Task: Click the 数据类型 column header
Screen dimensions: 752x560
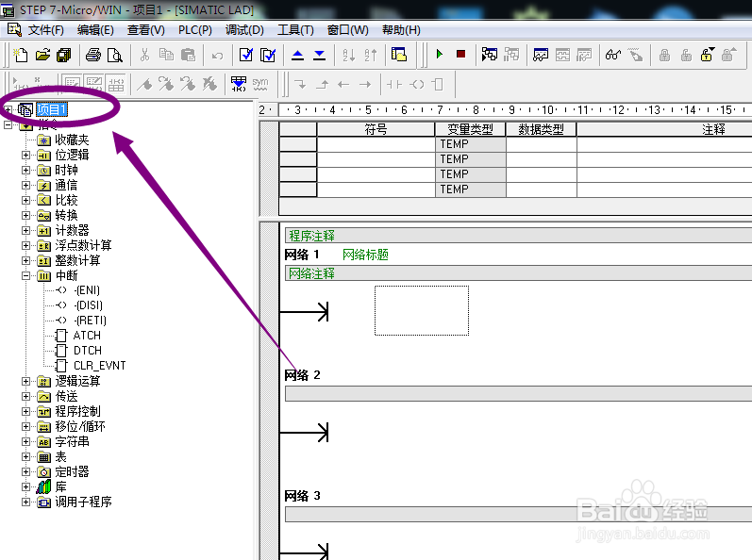Action: (x=541, y=129)
